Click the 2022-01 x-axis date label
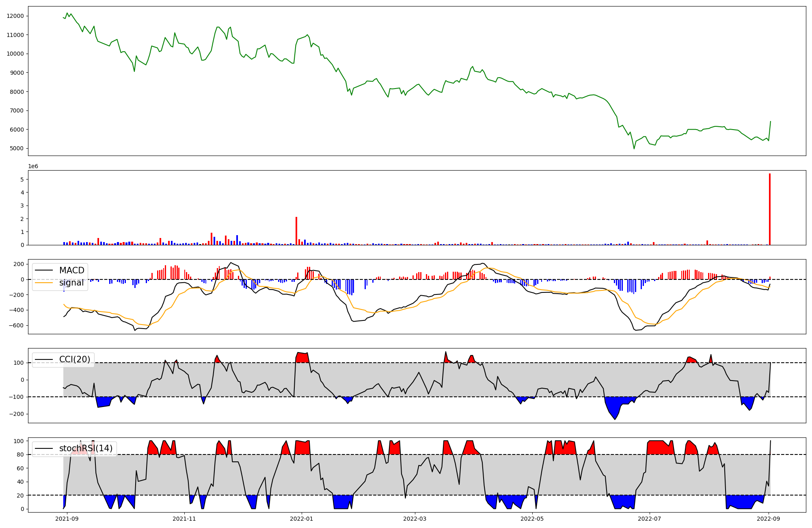The width and height of the screenshot is (812, 528). (302, 519)
